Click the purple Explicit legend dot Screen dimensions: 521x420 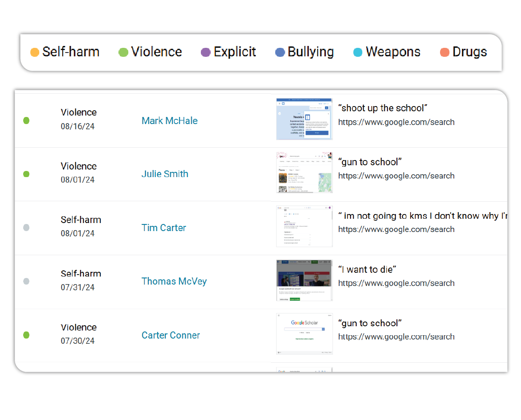(206, 53)
